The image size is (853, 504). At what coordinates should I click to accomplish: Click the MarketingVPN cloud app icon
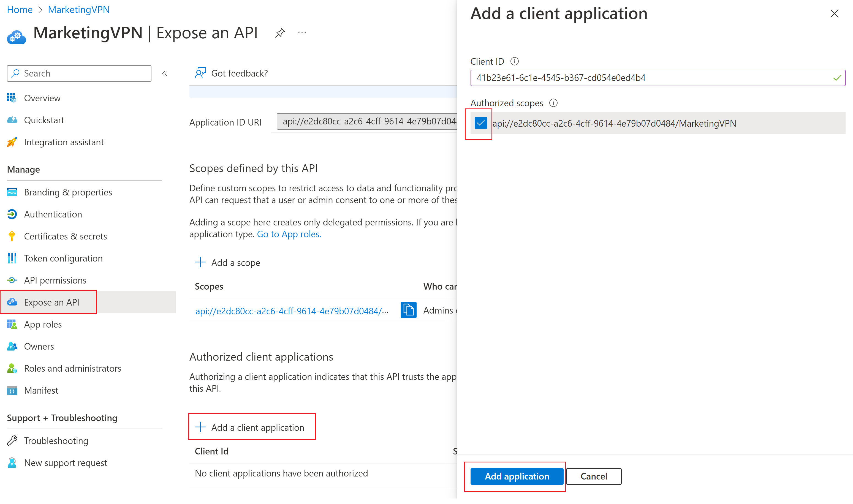(x=16, y=37)
